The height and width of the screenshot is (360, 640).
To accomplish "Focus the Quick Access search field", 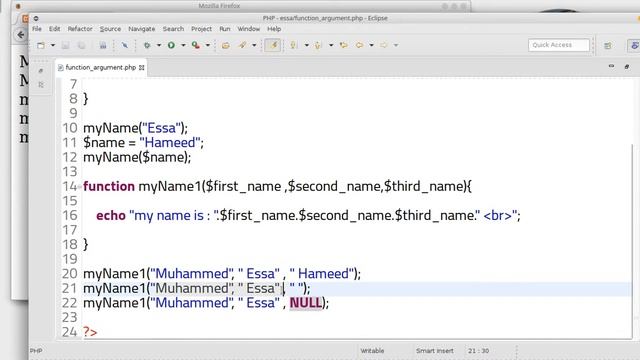I will tap(559, 45).
